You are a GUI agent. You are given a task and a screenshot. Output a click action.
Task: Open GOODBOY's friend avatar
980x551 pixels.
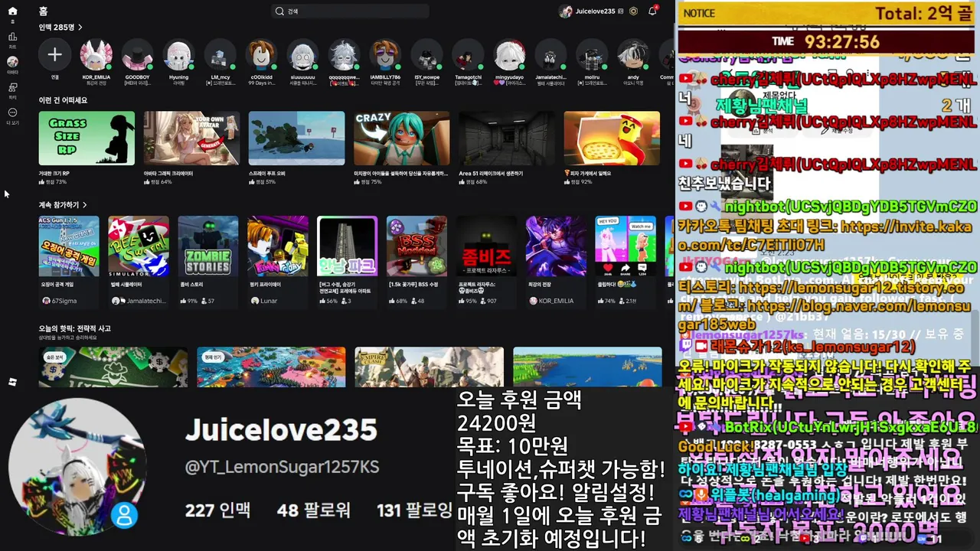(x=138, y=55)
